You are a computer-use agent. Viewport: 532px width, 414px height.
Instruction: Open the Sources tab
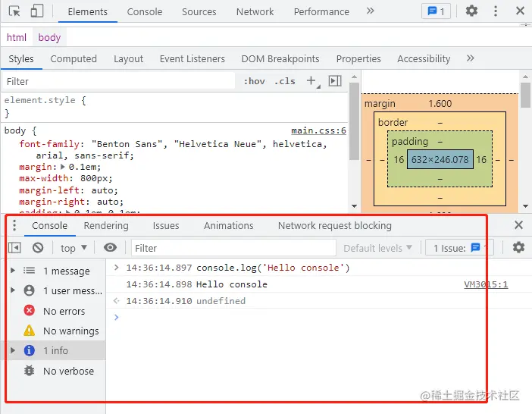(199, 12)
